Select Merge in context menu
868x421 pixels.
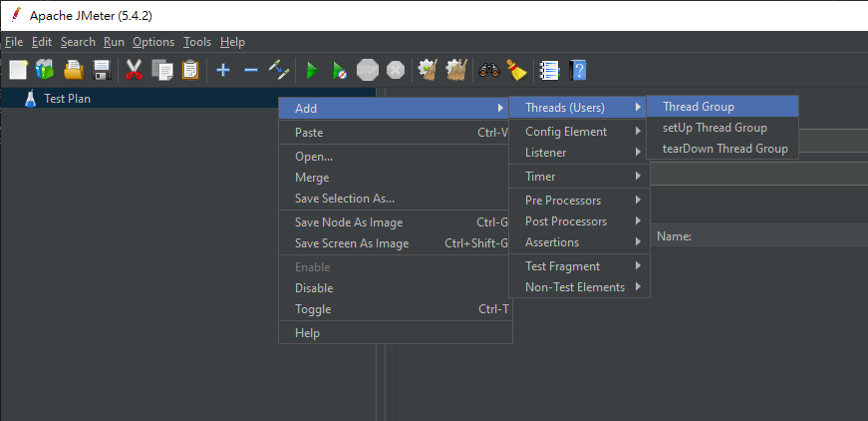[x=396, y=178]
